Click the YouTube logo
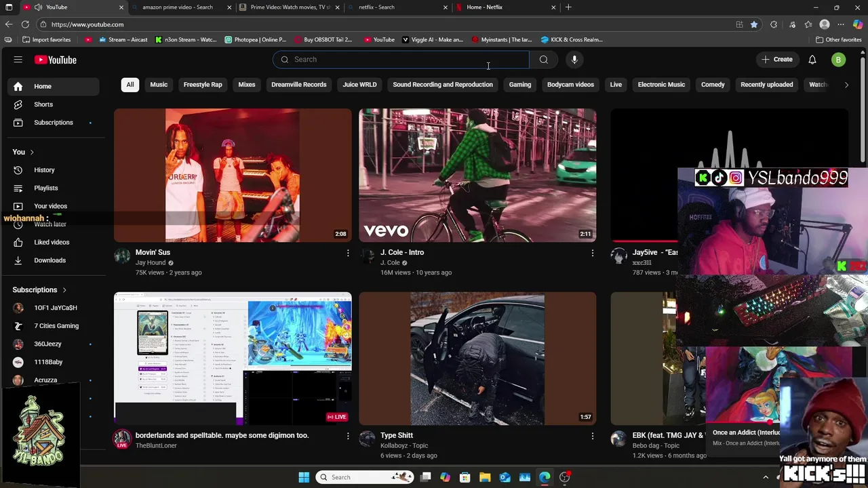The height and width of the screenshot is (488, 868). pyautogui.click(x=56, y=60)
